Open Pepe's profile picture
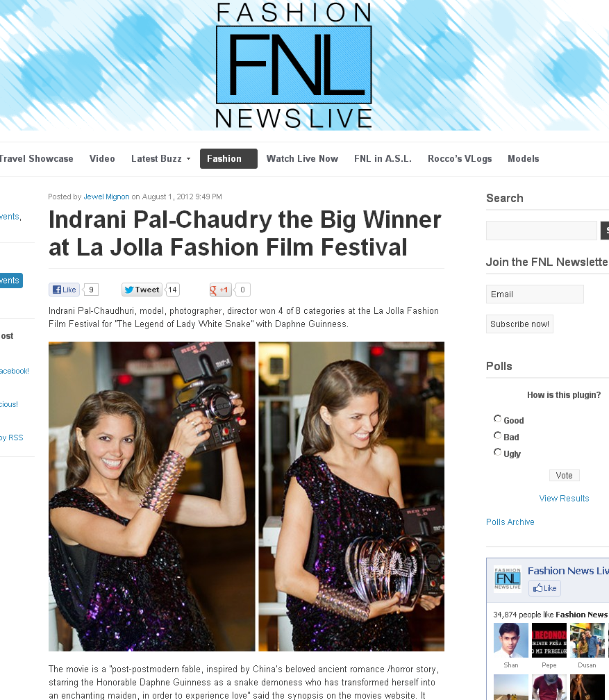Image resolution: width=609 pixels, height=700 pixels. (x=549, y=640)
